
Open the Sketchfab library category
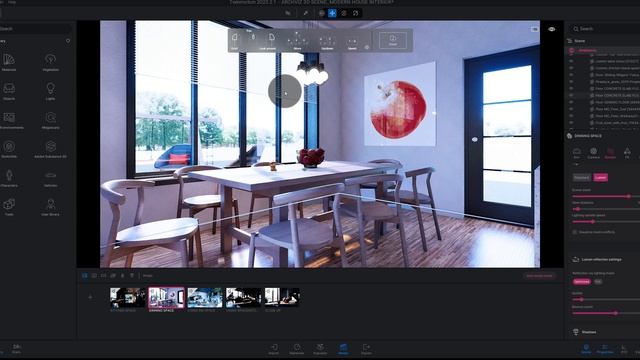point(9,149)
